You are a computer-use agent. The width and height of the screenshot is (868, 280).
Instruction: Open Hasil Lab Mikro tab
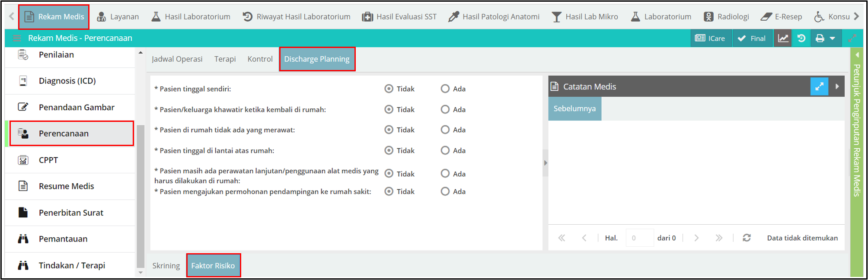coord(584,17)
